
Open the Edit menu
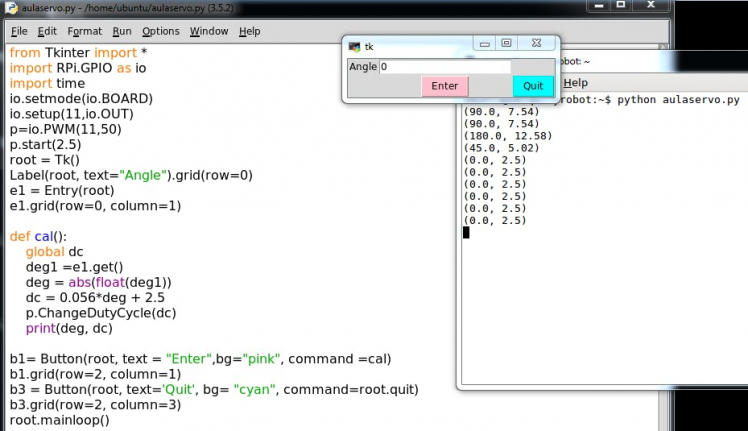point(47,31)
